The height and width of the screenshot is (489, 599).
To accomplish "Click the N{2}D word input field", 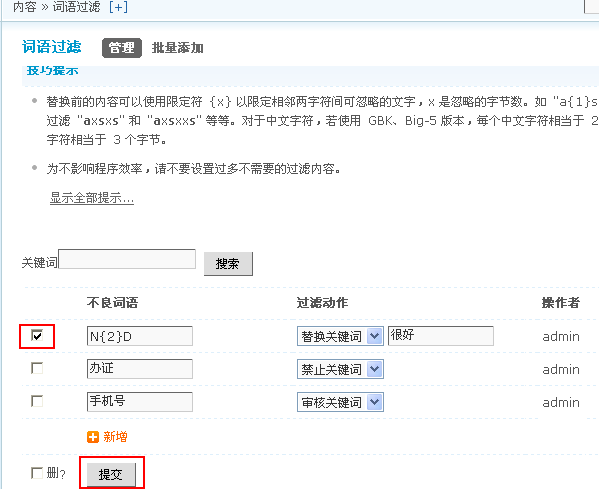I will (x=140, y=336).
